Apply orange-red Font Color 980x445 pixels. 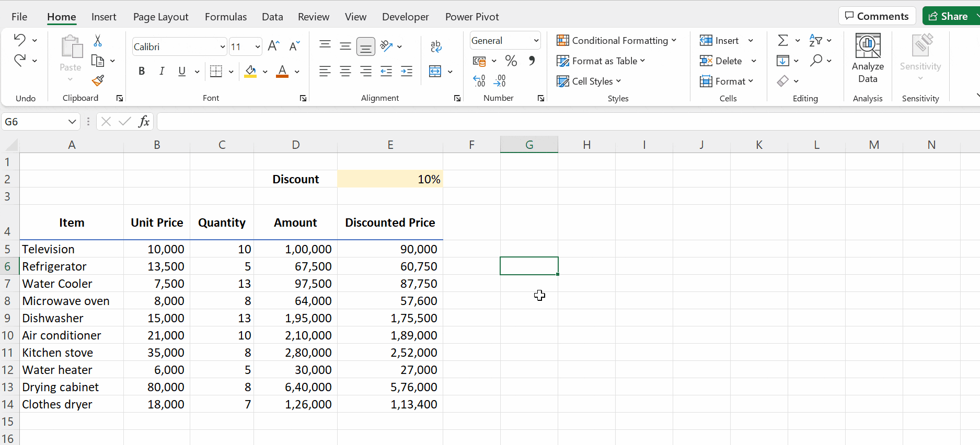click(282, 71)
